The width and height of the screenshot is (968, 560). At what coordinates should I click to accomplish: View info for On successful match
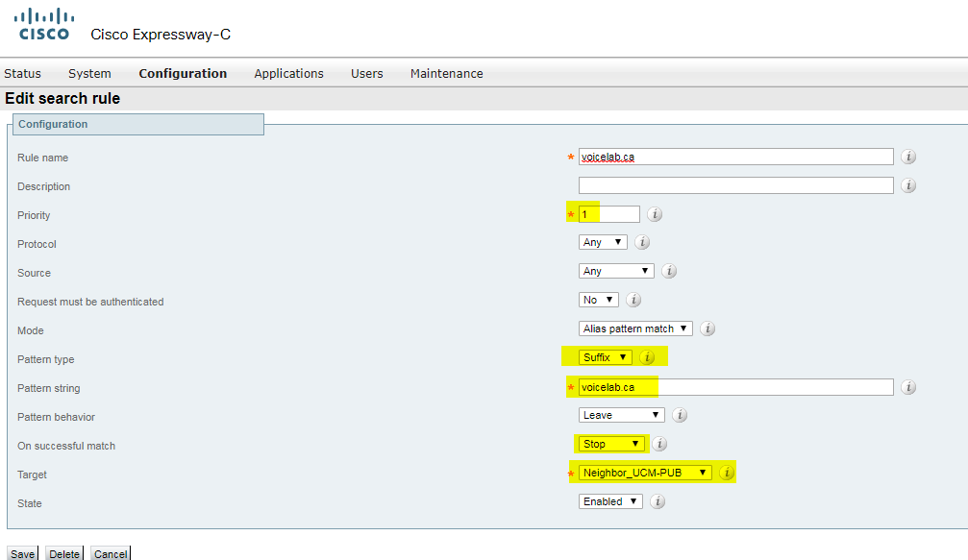pos(659,444)
